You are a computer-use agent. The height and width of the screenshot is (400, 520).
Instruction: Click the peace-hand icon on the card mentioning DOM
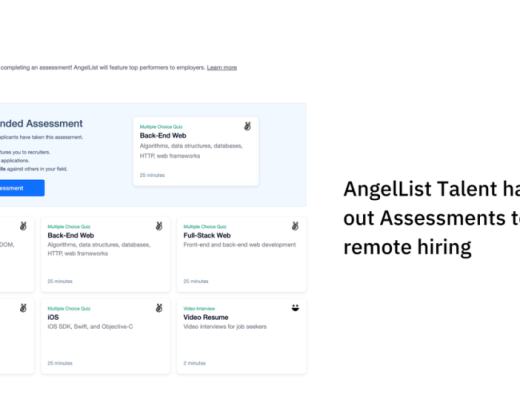(x=23, y=226)
